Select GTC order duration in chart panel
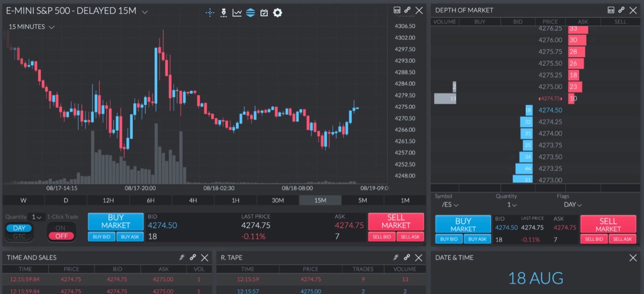Screen dimensions: 644x294 click(x=19, y=236)
